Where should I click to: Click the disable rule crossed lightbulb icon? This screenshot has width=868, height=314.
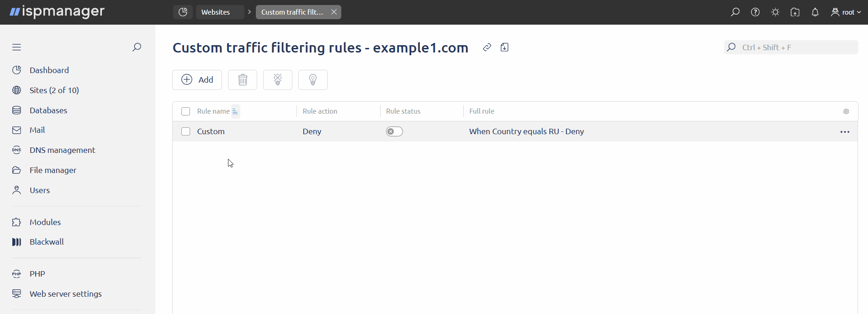pos(278,80)
